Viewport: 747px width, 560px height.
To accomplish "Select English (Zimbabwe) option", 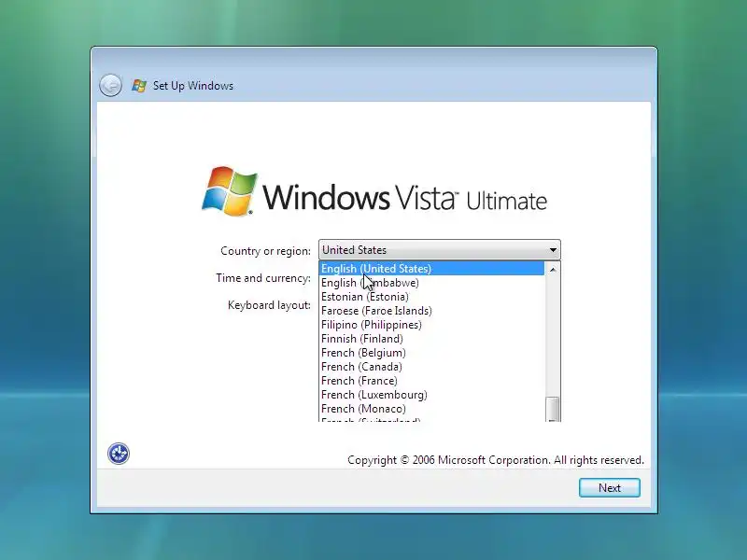I will pos(431,283).
